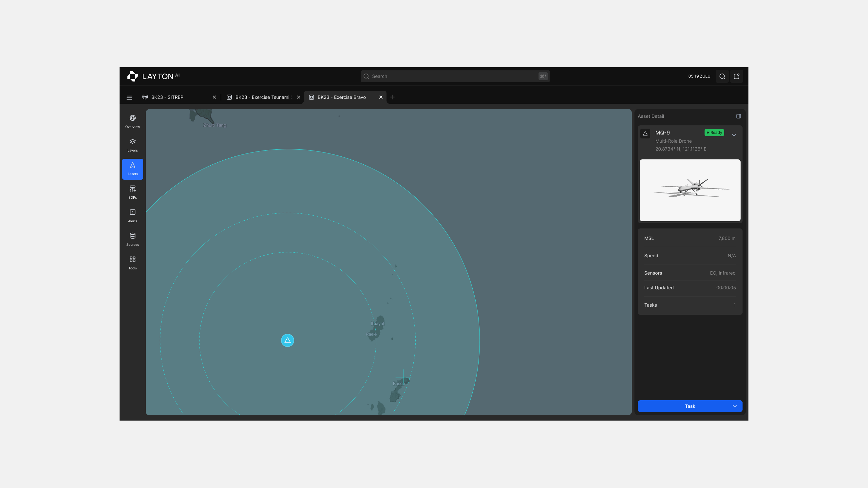
Task: Close the BK23 - Exercise Tsunami tab
Action: (298, 97)
